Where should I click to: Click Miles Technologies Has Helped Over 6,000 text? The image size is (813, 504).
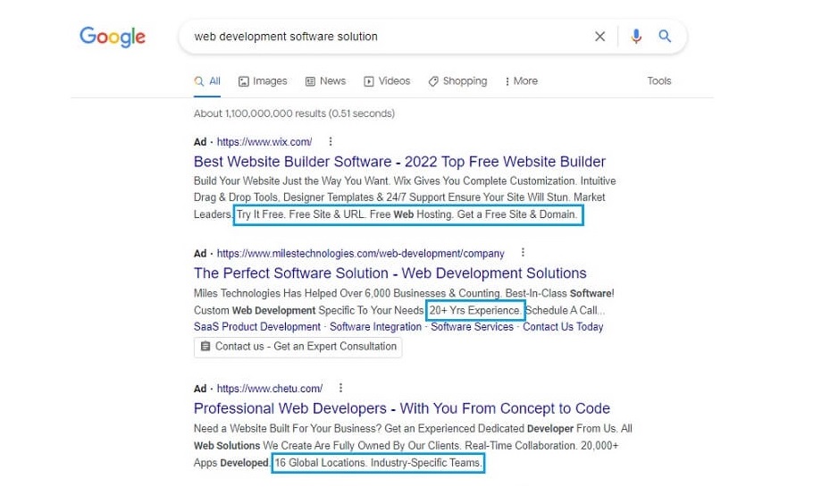pos(292,293)
